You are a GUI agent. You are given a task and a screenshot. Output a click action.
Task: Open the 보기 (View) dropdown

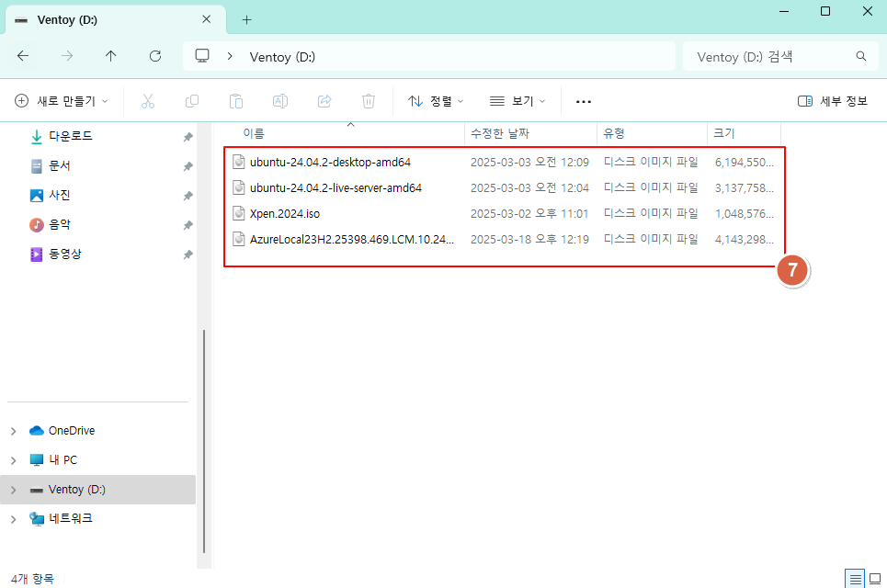pos(517,101)
